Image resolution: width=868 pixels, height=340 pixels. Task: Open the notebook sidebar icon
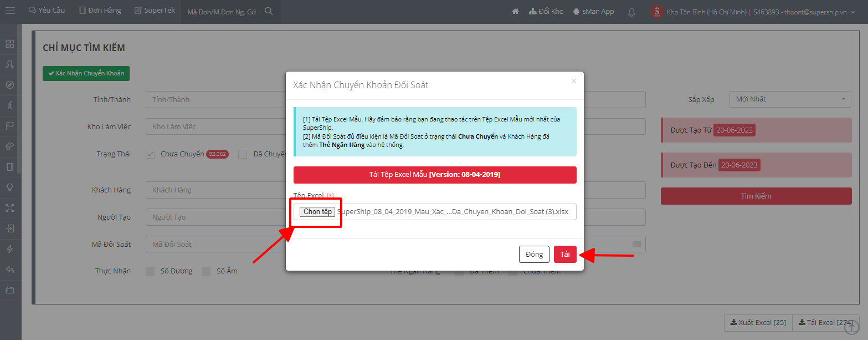tap(10, 167)
